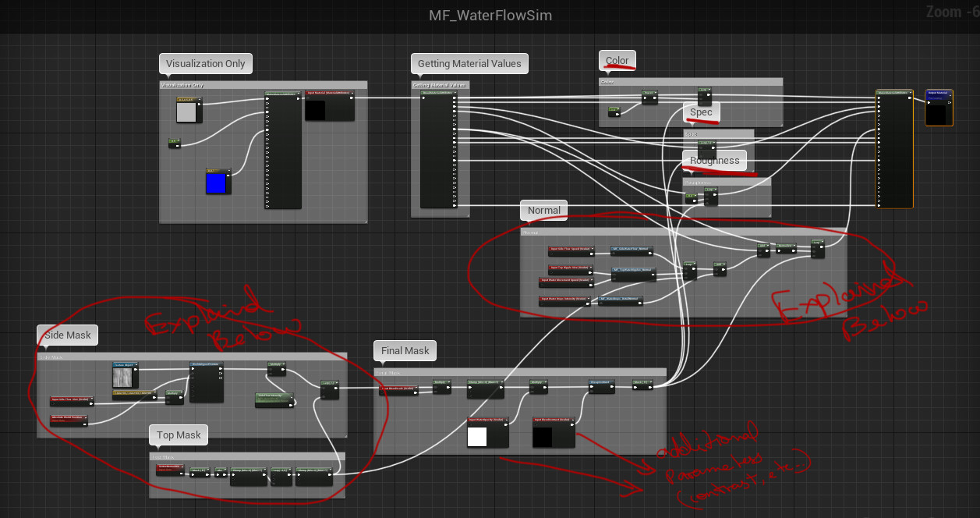This screenshot has height=518, width=980.
Task: Click the white Input MaskOpacity preview thumbnail
Action: coord(477,436)
